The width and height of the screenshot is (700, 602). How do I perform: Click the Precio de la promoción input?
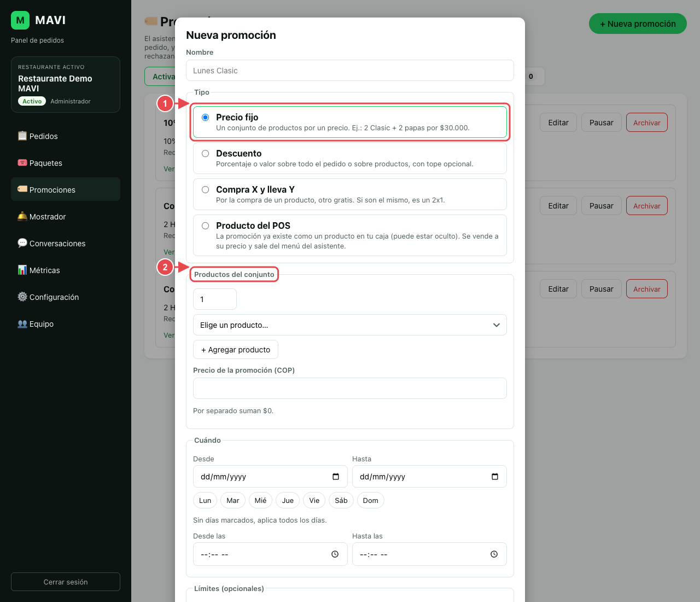[x=350, y=388]
